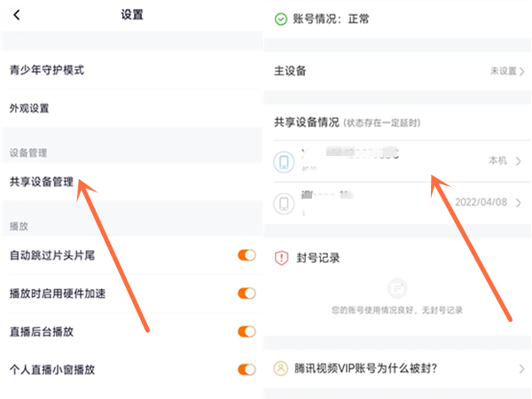The width and height of the screenshot is (532, 399).
Task: Click the gray phone icon of second device
Action: pos(284,204)
